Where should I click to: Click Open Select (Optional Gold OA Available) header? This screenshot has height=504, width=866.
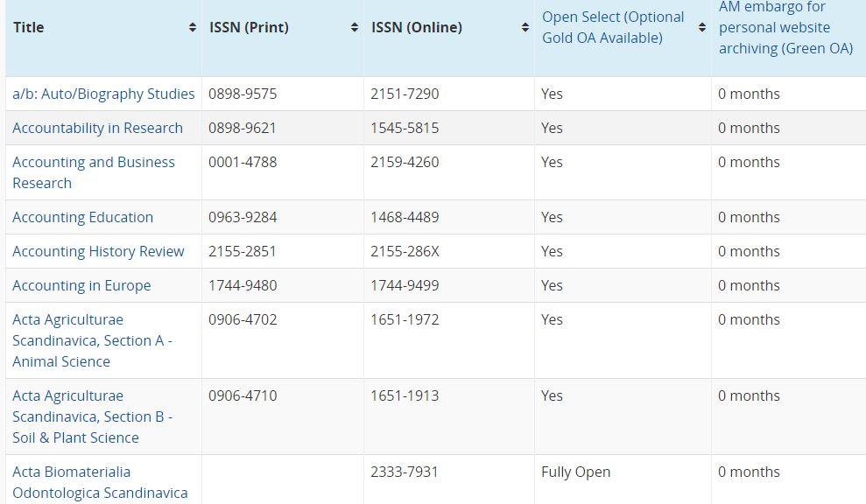613,28
